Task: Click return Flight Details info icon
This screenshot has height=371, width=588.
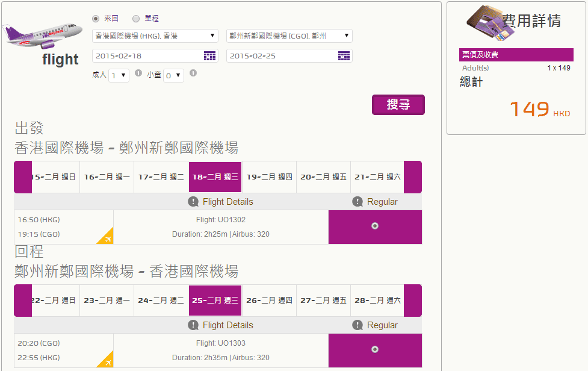Action: click(x=193, y=325)
